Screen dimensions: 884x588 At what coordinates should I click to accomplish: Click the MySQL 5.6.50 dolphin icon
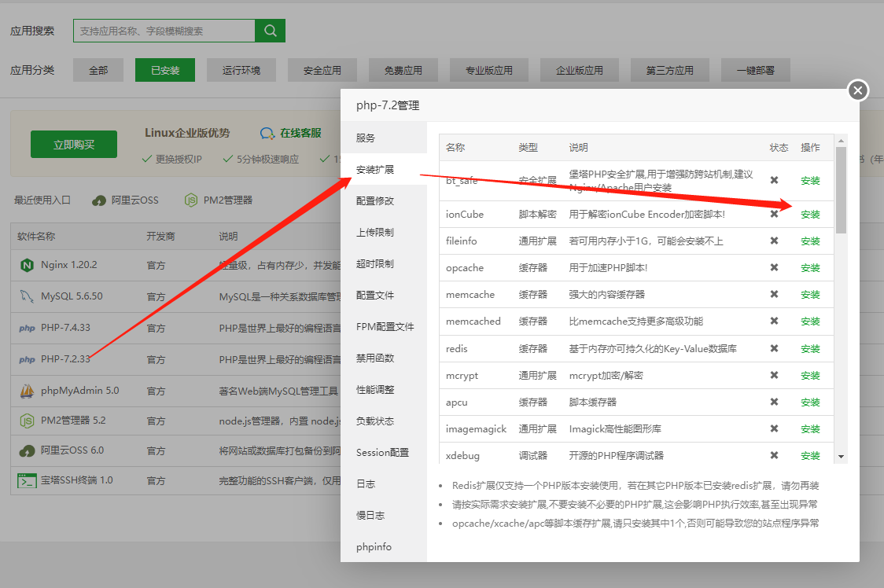27,296
